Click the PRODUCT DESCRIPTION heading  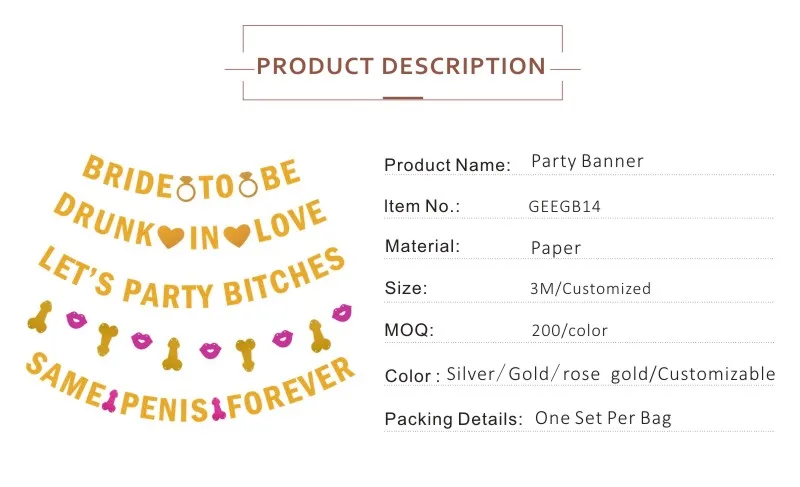[401, 67]
